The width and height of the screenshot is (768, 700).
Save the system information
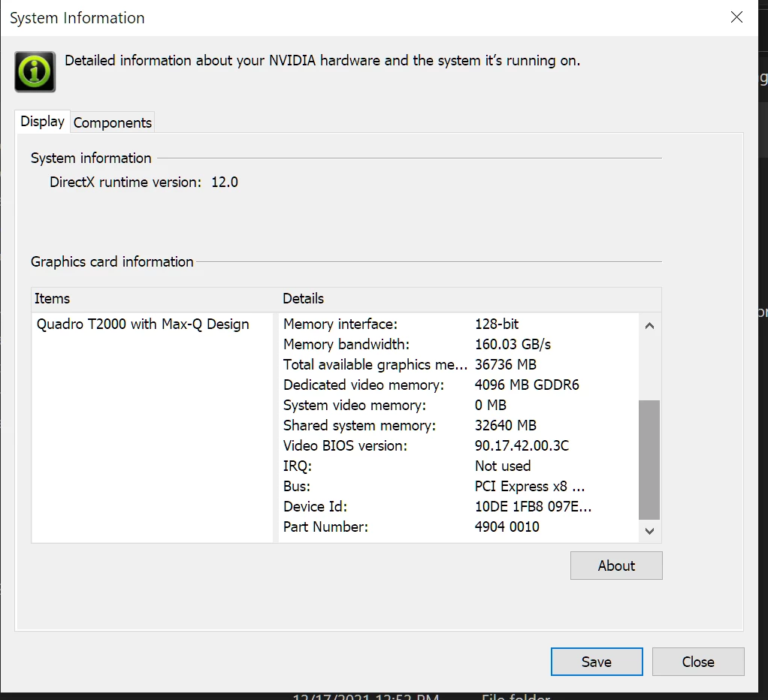click(x=597, y=662)
